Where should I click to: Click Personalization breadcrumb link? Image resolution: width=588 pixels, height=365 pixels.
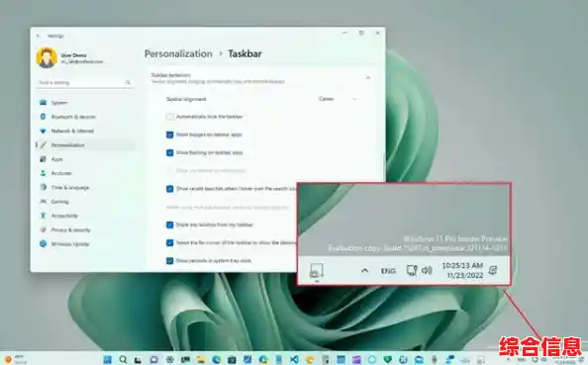[x=178, y=54]
